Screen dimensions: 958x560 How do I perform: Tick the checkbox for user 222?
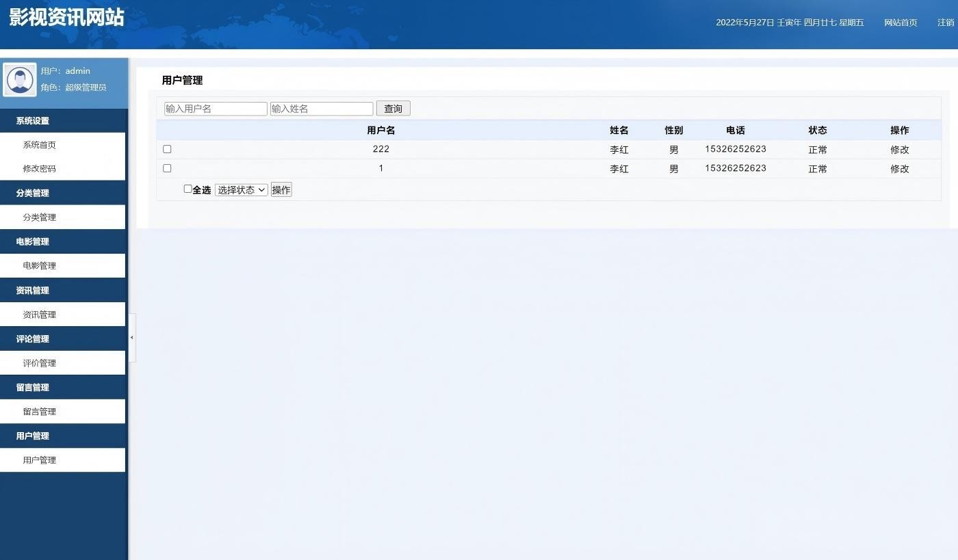(x=167, y=149)
